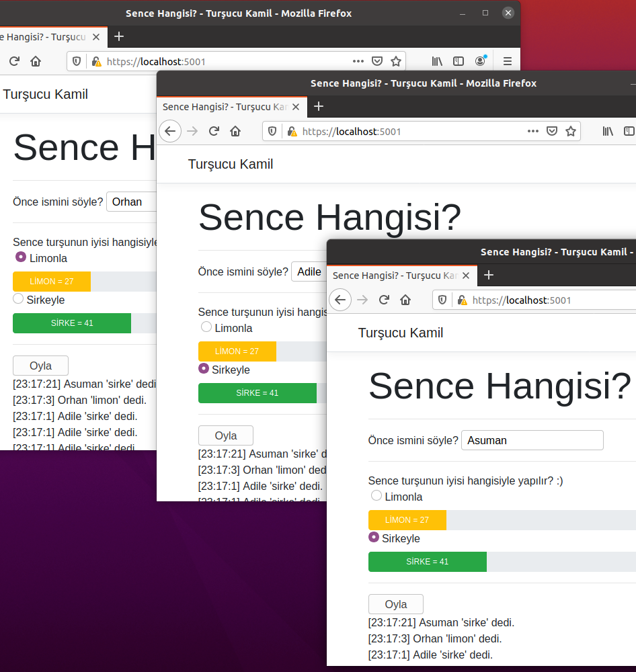This screenshot has width=636, height=672.
Task: Click the name field containing Asuman
Action: [532, 440]
